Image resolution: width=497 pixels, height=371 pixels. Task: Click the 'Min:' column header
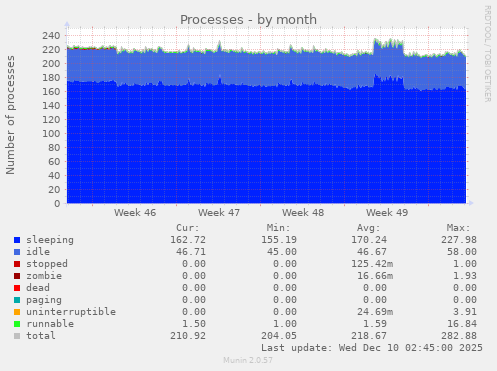coord(278,228)
